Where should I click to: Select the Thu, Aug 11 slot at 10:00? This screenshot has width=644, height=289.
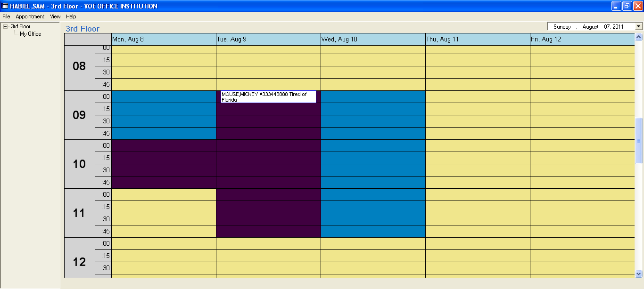coord(478,146)
